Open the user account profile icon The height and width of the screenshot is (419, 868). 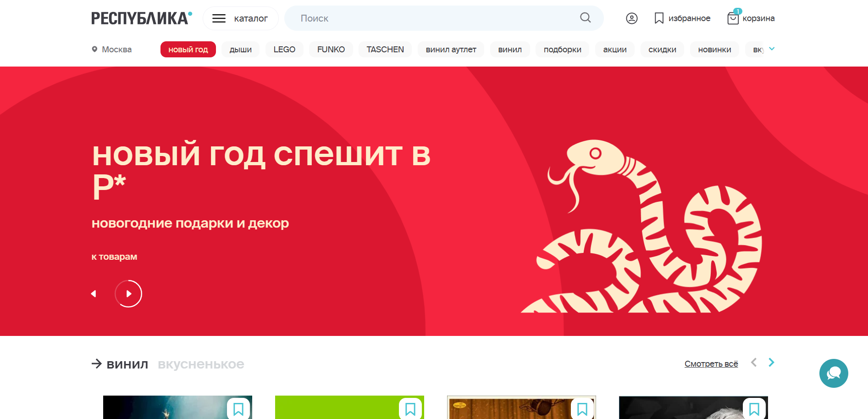pos(631,18)
